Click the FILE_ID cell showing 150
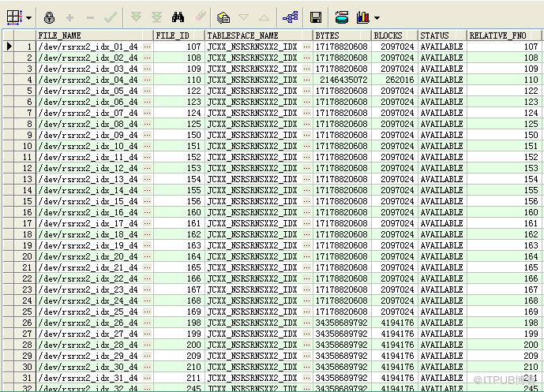Viewport: 544px width, 392px height. (179, 135)
